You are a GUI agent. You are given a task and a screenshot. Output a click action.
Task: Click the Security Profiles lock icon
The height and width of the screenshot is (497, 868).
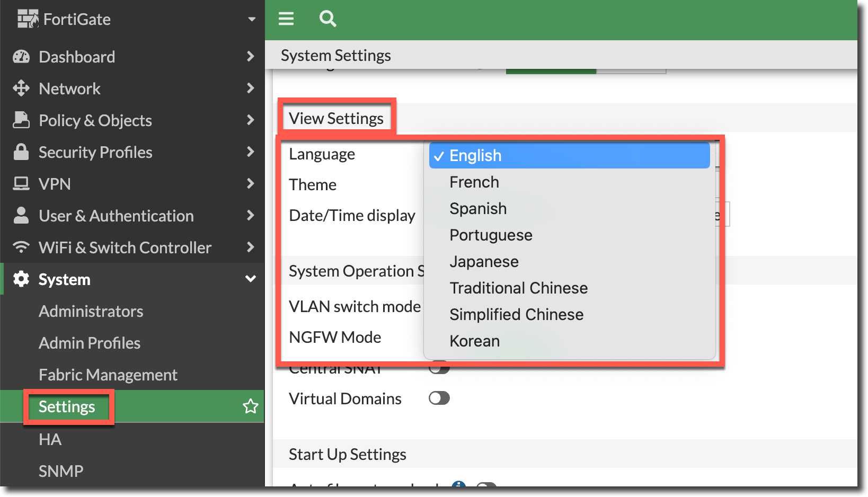click(x=21, y=152)
